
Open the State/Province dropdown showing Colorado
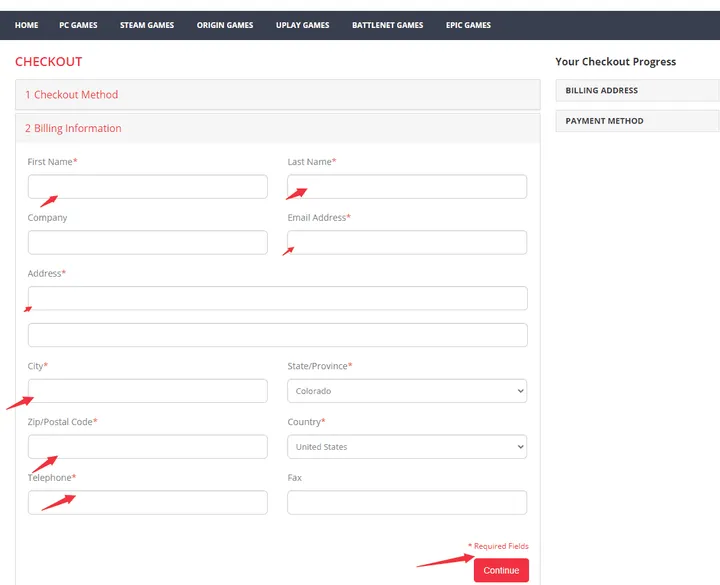tap(406, 391)
